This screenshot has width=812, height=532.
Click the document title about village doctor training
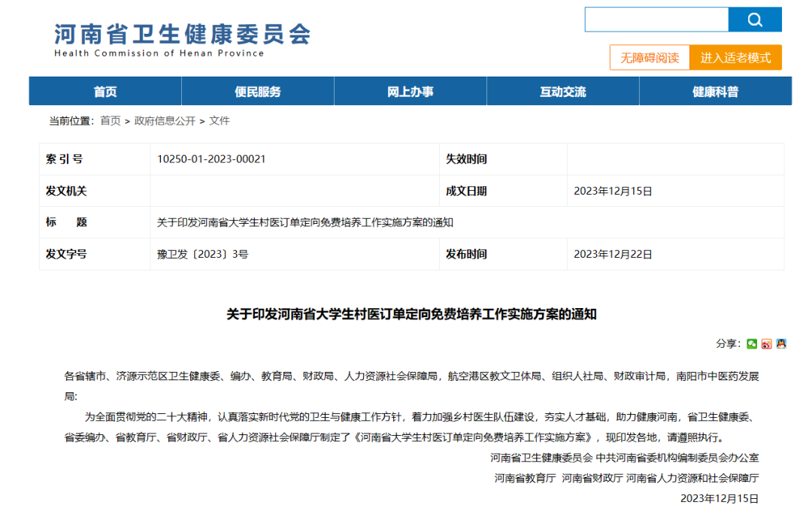pos(406,315)
